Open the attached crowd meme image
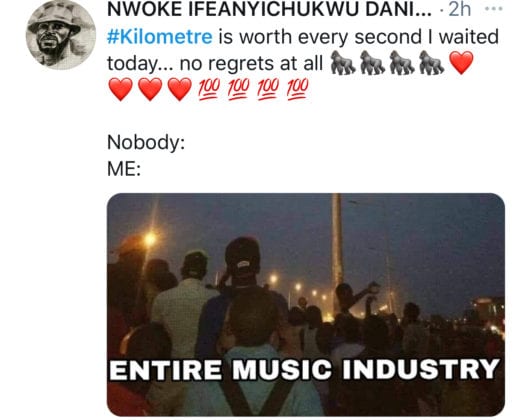531x420 pixels. [x=306, y=304]
